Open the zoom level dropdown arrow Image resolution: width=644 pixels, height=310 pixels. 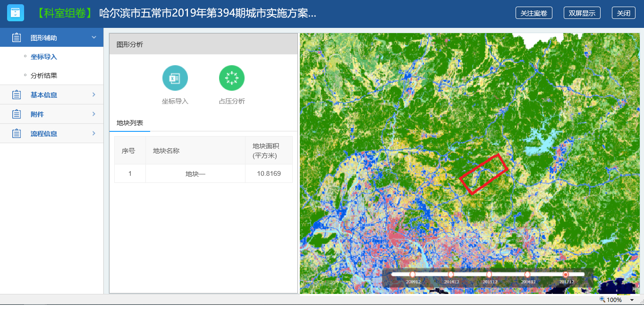click(x=632, y=300)
